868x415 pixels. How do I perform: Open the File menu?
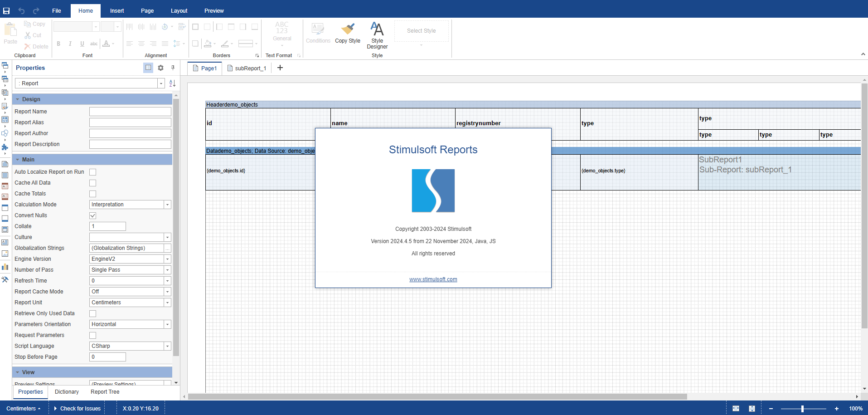[x=57, y=11]
